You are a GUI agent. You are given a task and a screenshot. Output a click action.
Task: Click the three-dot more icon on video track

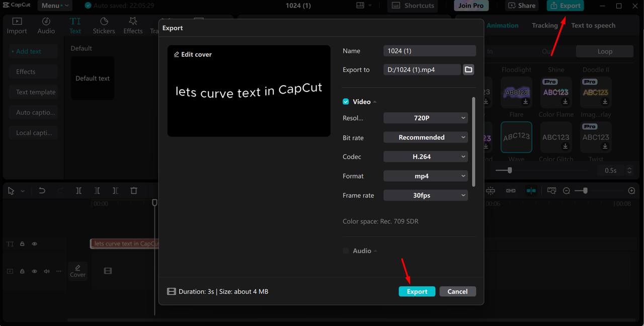tap(59, 271)
